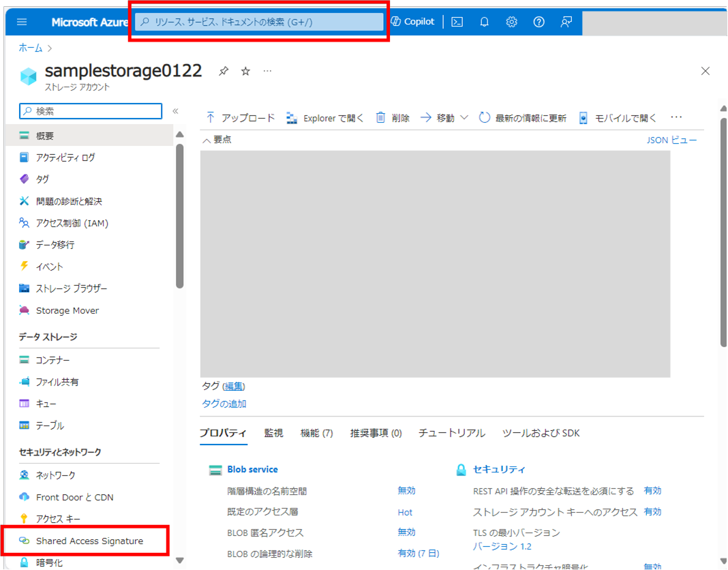Click the resource search input field
Viewport: 728px width, 570px height.
pos(259,21)
